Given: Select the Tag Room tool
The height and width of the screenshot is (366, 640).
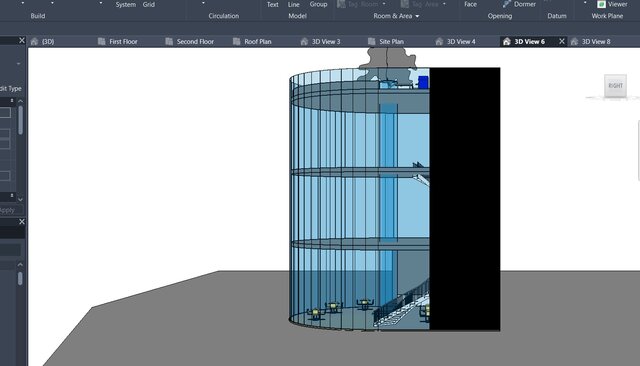Looking at the screenshot, I should pyautogui.click(x=358, y=4).
